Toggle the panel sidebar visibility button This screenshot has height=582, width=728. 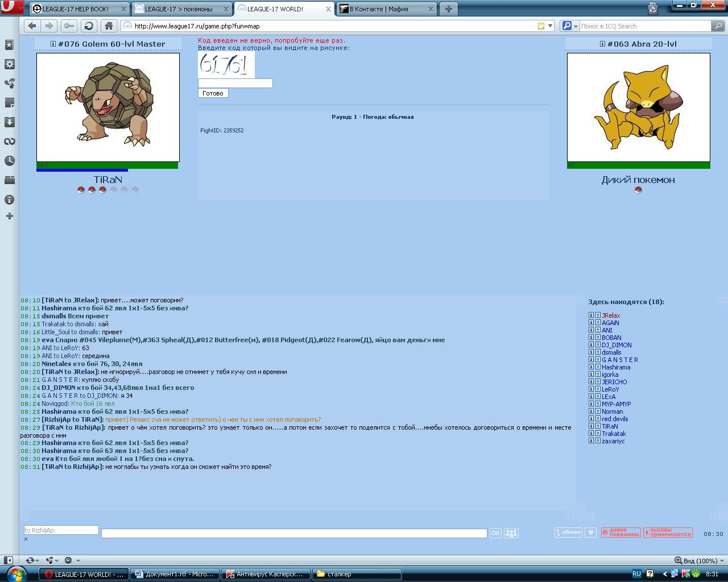pos(9,560)
